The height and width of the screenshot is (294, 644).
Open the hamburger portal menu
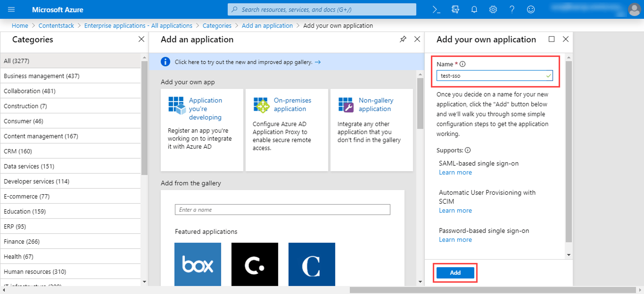click(11, 10)
